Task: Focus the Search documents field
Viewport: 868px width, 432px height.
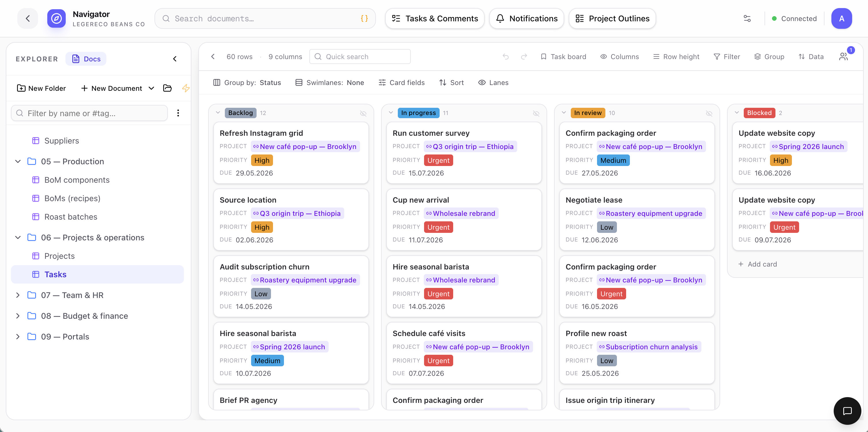Action: pos(265,18)
